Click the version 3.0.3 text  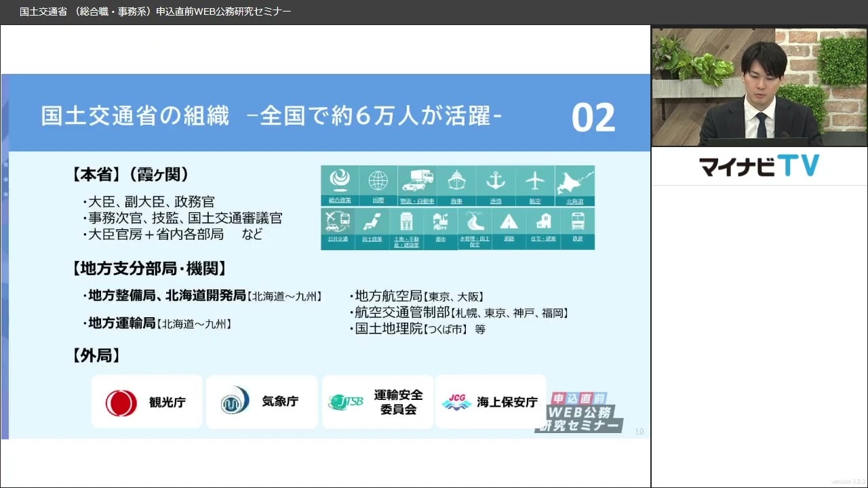pyautogui.click(x=848, y=482)
